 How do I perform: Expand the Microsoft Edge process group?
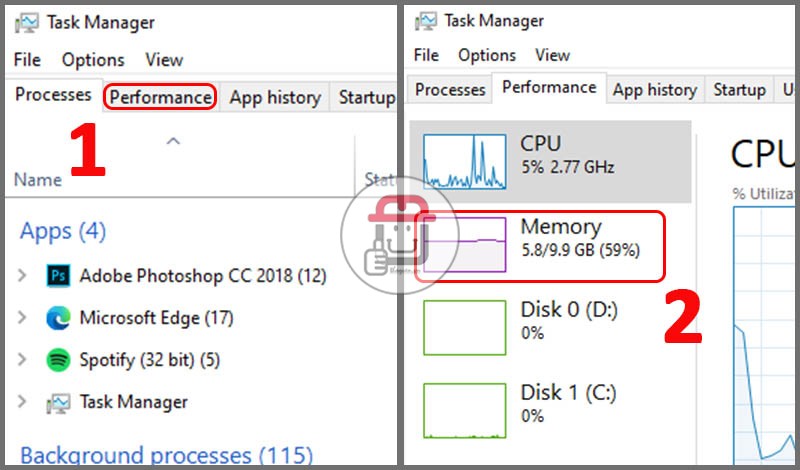click(22, 318)
